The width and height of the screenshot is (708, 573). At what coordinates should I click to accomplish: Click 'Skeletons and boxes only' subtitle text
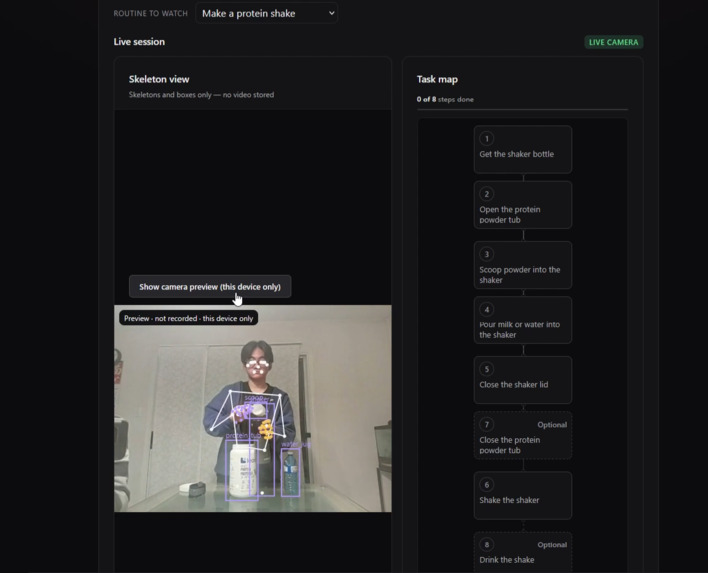pyautogui.click(x=201, y=95)
